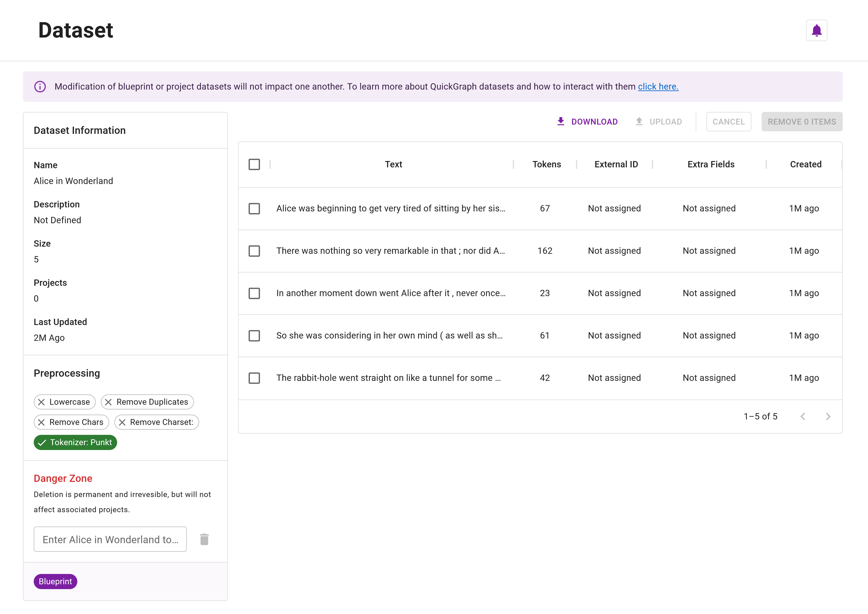Viewport: 868px width, 614px height.
Task: Click the Blueprint tag at the bottom
Action: pyautogui.click(x=55, y=582)
